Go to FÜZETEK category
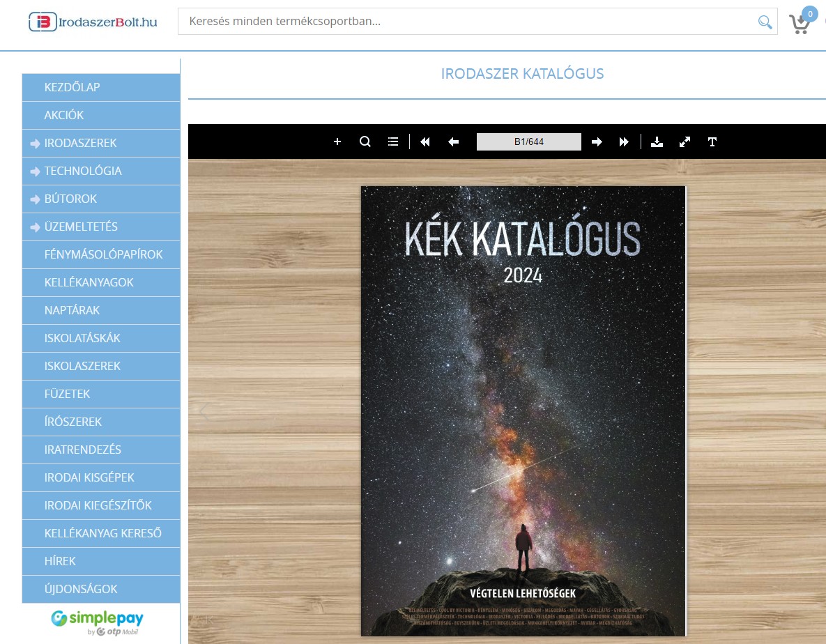The width and height of the screenshot is (826, 644). 101,394
